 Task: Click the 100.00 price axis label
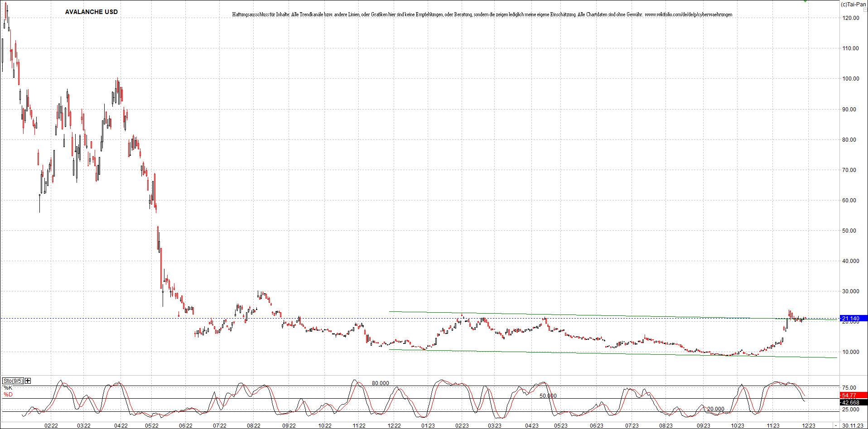point(850,79)
